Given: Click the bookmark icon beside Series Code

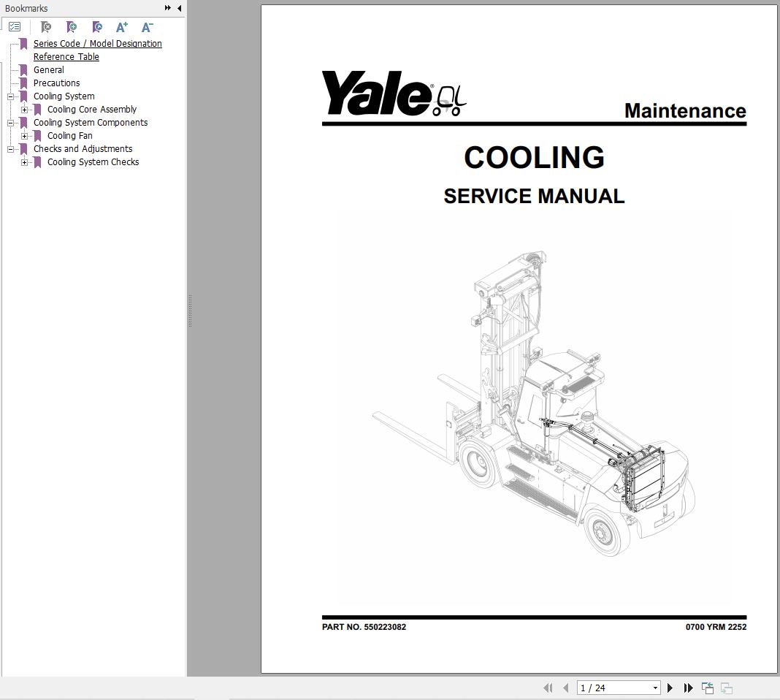Looking at the screenshot, I should (23, 44).
